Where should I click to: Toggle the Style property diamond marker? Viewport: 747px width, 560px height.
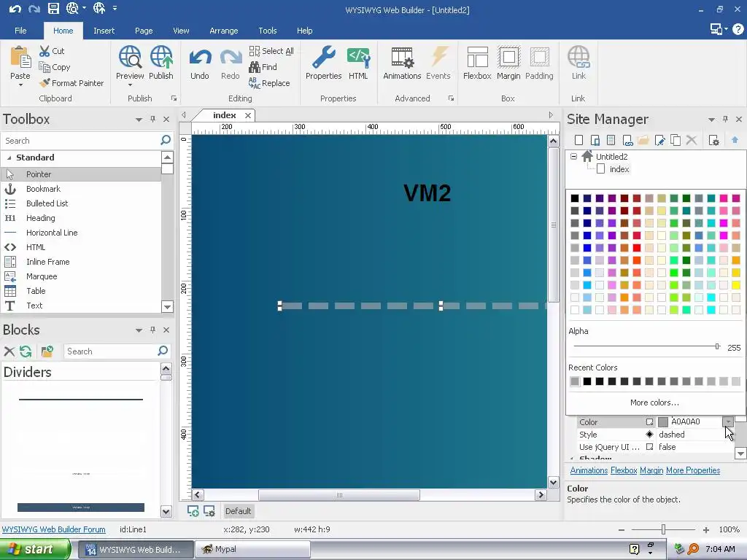[x=649, y=435]
